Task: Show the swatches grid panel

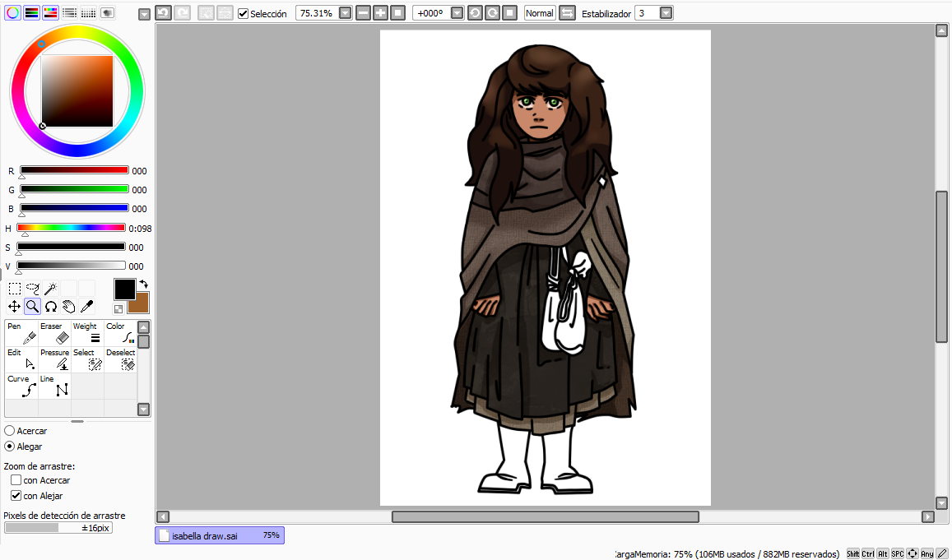Action: coord(89,12)
